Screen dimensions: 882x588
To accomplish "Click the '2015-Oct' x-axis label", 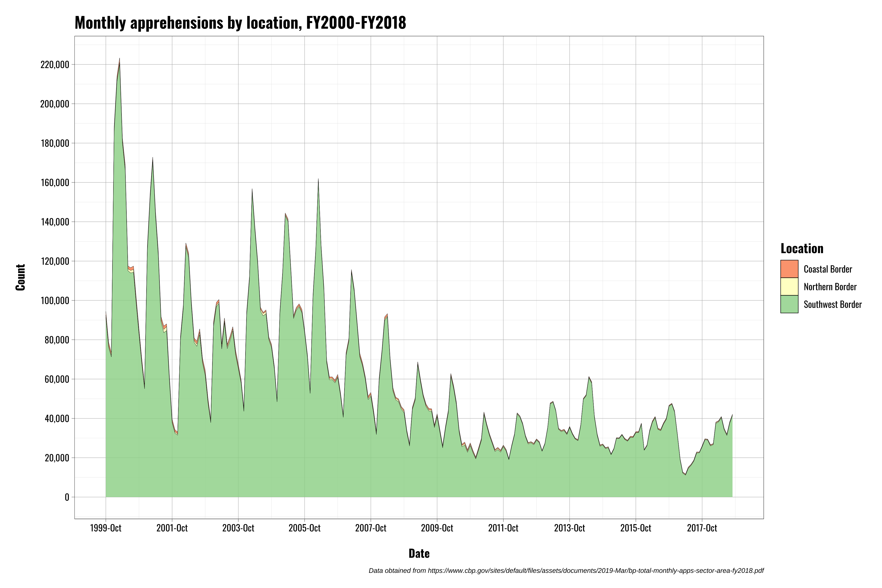I will pyautogui.click(x=636, y=528).
